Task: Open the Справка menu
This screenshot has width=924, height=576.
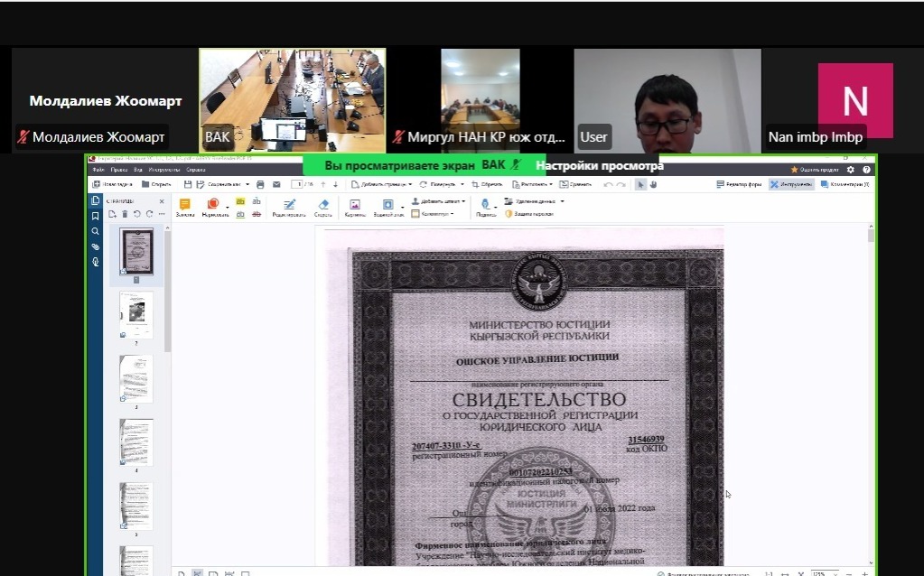Action: [196, 170]
